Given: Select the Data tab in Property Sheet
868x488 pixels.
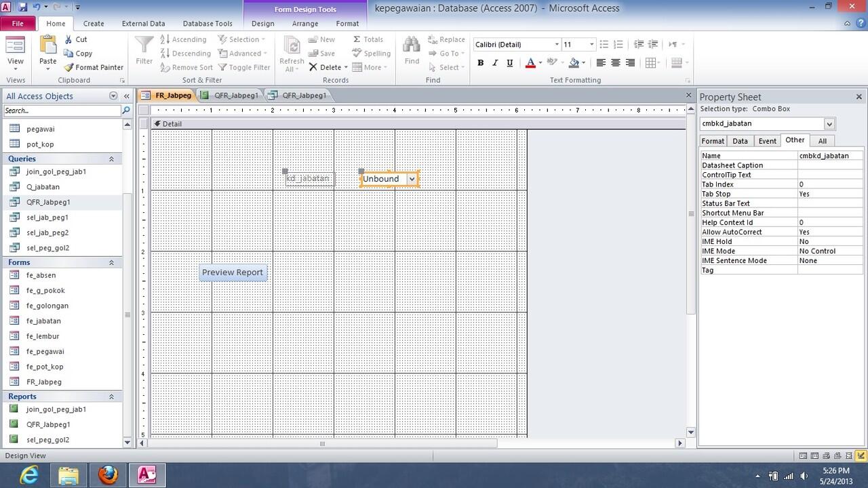Looking at the screenshot, I should [741, 141].
